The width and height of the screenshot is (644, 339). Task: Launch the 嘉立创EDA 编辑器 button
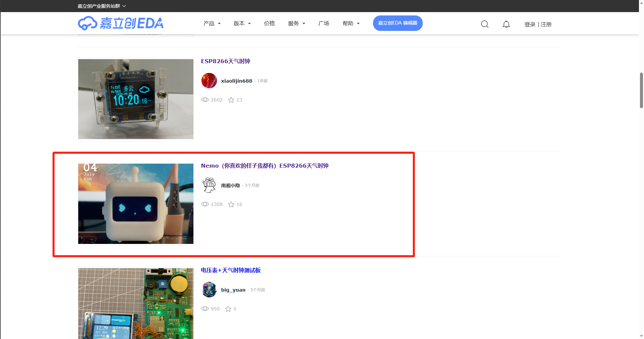[398, 23]
